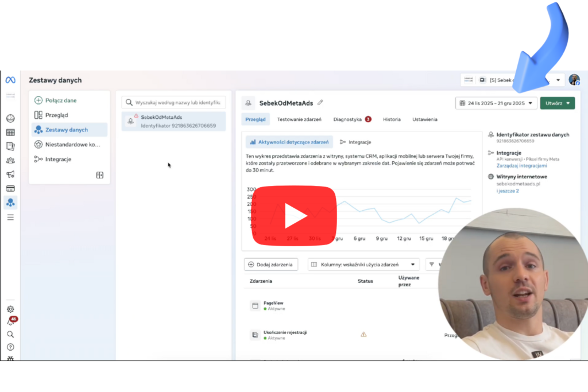Click the megaphone icon in left rail
588x392 pixels.
tap(10, 174)
